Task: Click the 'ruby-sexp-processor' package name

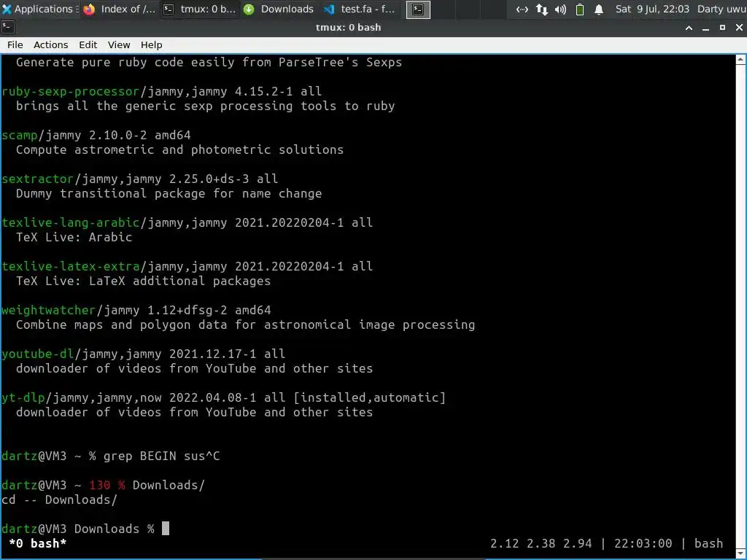Action: (x=71, y=91)
